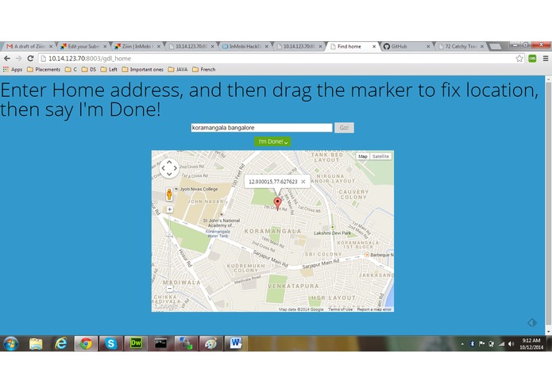This screenshot has height=392, width=552.
Task: Open the JAVA bookmark folder
Action: (178, 70)
